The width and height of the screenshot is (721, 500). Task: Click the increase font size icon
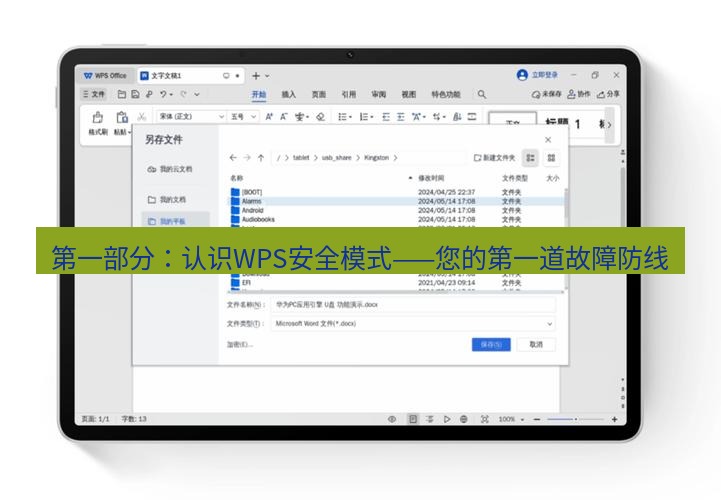coord(269,117)
